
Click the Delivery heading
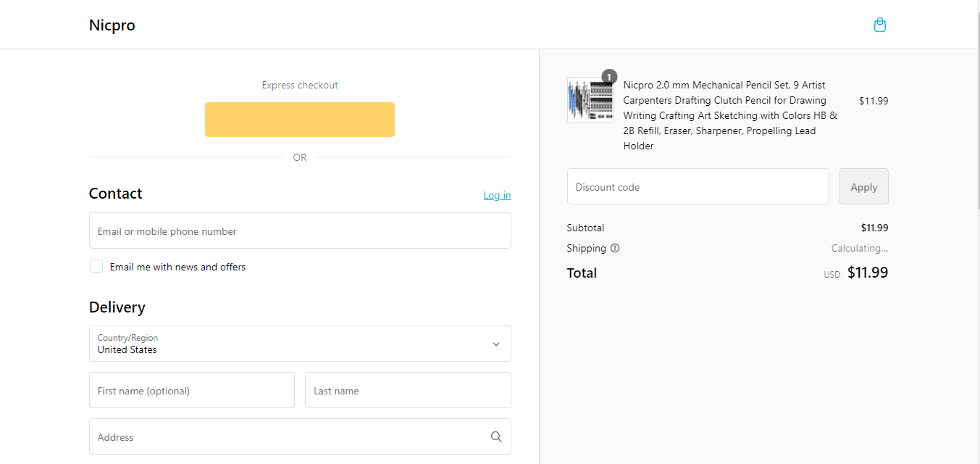pos(117,307)
